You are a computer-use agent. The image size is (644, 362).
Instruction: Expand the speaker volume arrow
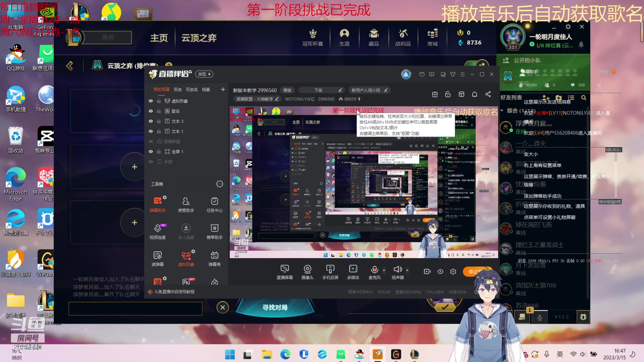[x=407, y=270]
